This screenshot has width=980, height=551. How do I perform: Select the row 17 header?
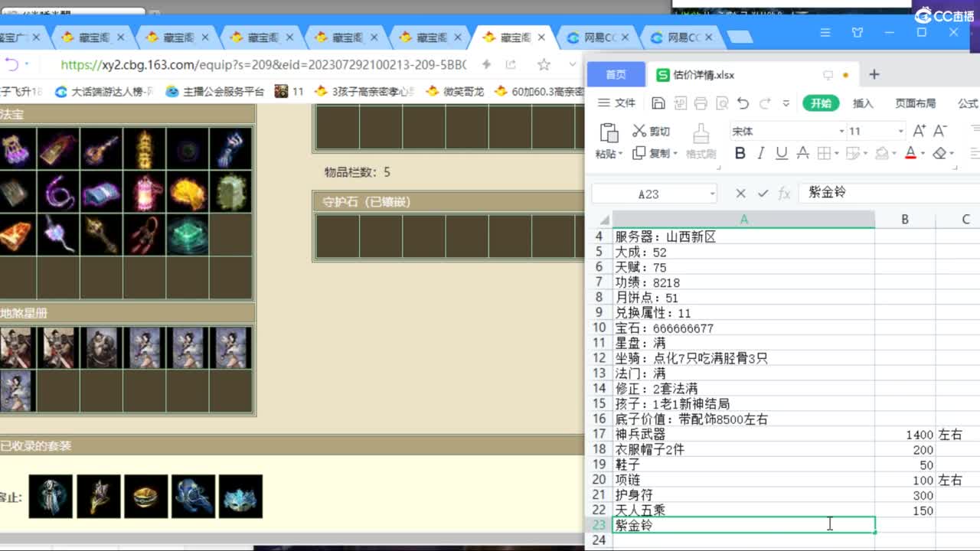coord(599,434)
